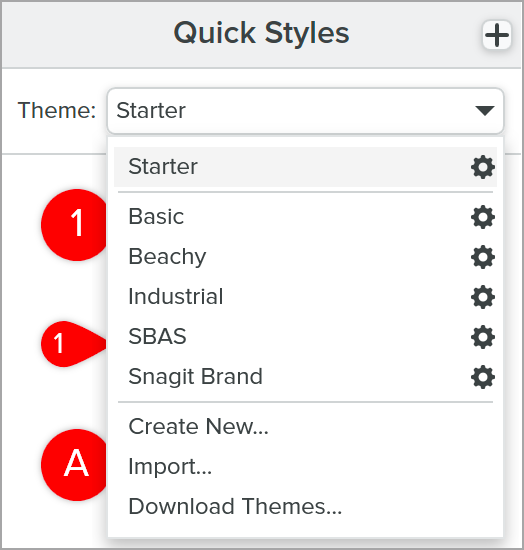The width and height of the screenshot is (524, 550).
Task: Select the large red step 1 quick style
Action: 74,225
